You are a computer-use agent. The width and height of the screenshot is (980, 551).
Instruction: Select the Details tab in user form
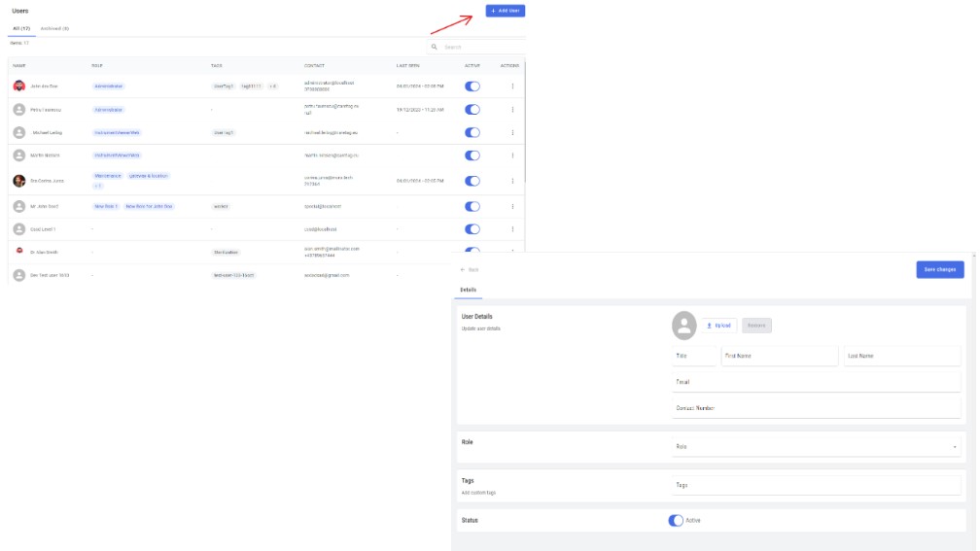pyautogui.click(x=469, y=290)
